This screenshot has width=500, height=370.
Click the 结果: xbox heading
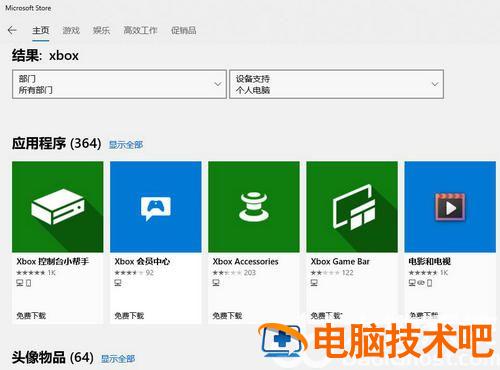pyautogui.click(x=45, y=55)
